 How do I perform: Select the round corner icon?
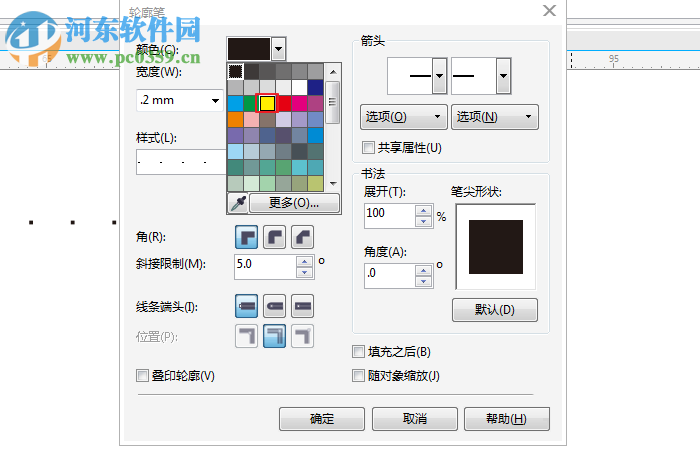[275, 237]
